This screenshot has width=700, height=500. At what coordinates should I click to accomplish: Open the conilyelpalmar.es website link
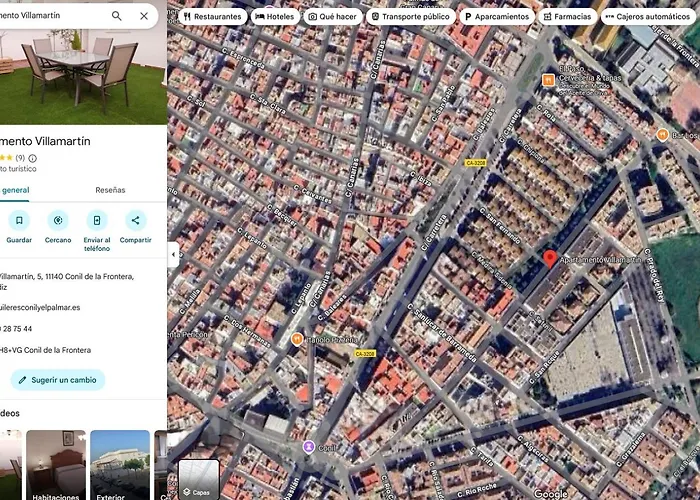click(40, 308)
